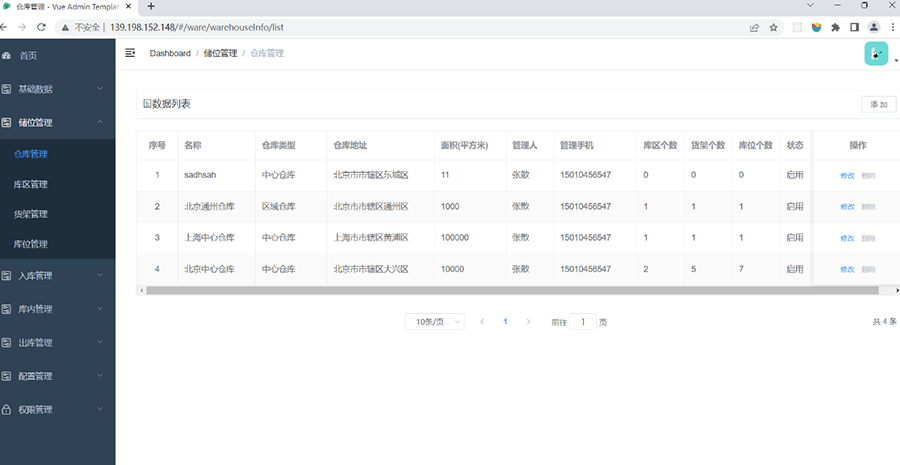Click 修改 for 上海中心仓库 row
This screenshot has height=465, width=900.
pos(847,238)
